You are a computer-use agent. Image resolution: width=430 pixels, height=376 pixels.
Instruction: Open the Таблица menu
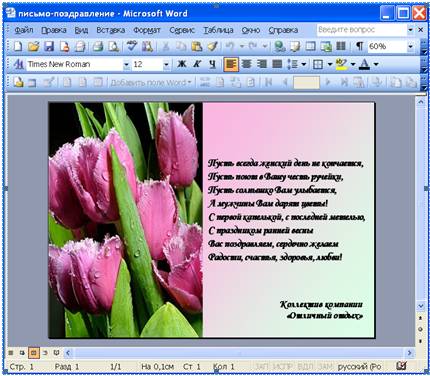click(218, 30)
